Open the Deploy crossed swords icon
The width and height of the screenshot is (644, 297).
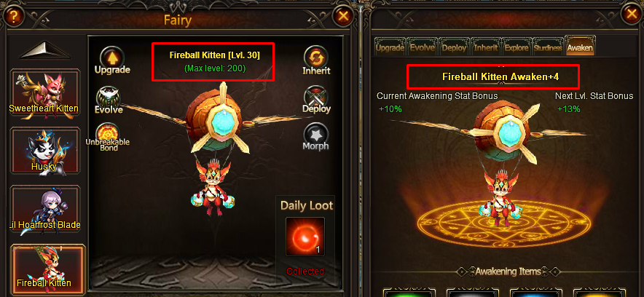click(x=316, y=96)
